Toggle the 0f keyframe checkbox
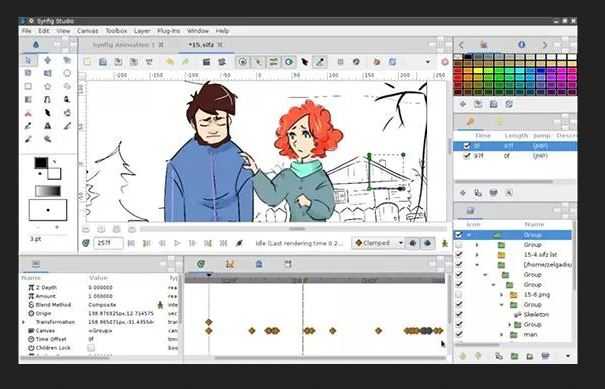The image size is (605, 389). point(467,146)
